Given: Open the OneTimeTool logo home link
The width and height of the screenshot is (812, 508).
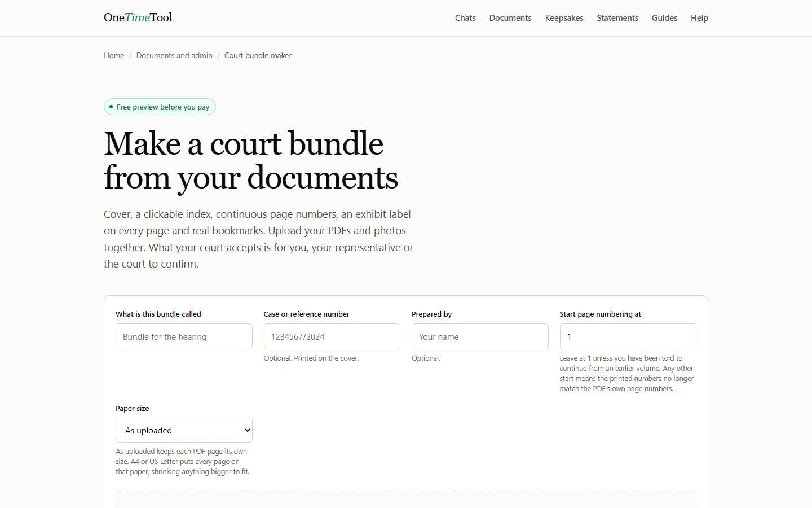Looking at the screenshot, I should (x=138, y=17).
